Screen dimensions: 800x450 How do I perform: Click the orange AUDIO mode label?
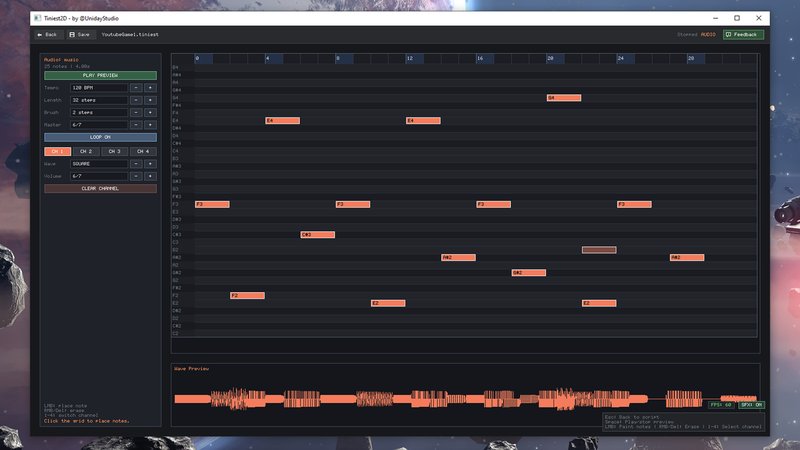click(x=708, y=35)
